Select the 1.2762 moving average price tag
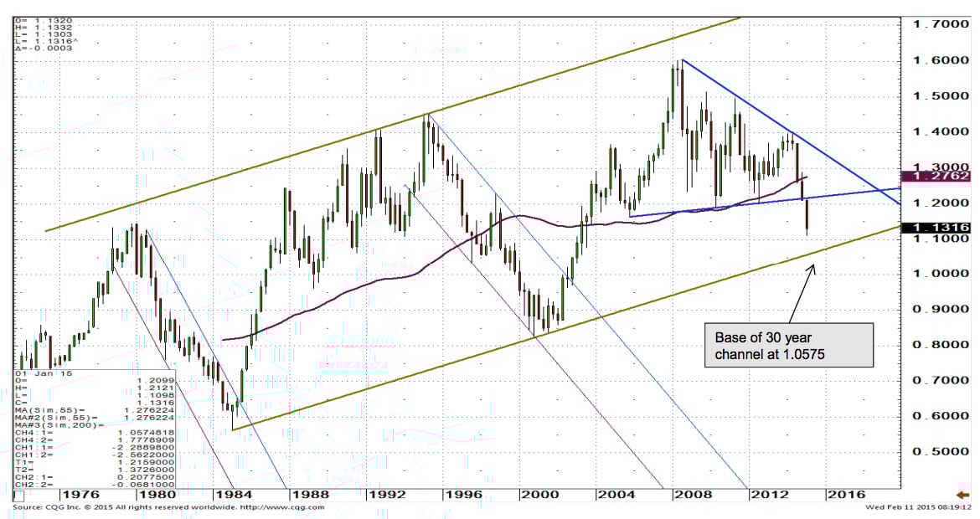This screenshot has height=519, width=980. [938, 177]
